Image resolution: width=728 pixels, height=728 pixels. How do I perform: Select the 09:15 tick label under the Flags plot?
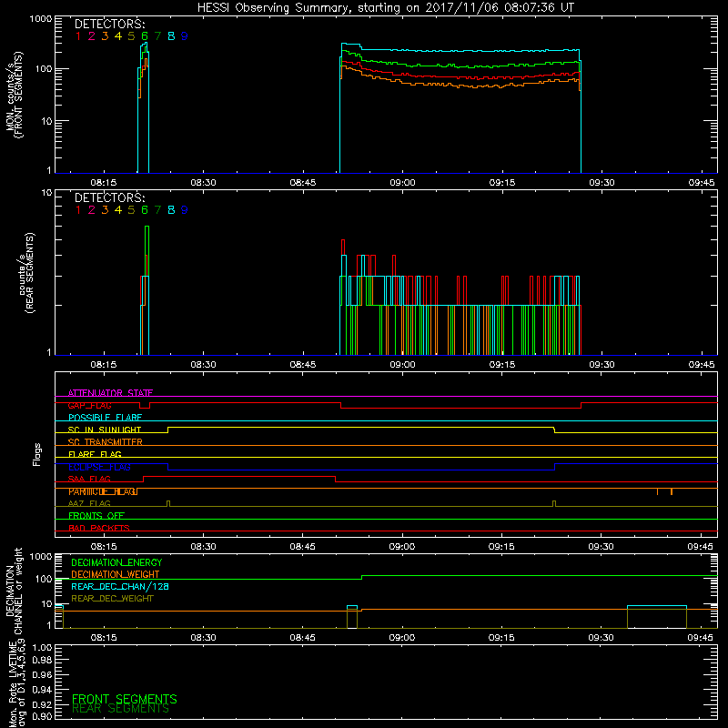pos(501,547)
